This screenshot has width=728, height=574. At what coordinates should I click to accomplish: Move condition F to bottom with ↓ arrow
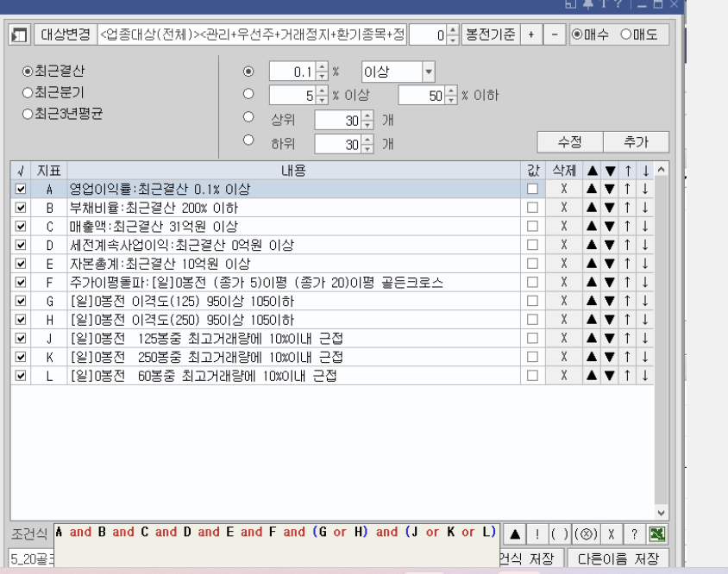[644, 282]
